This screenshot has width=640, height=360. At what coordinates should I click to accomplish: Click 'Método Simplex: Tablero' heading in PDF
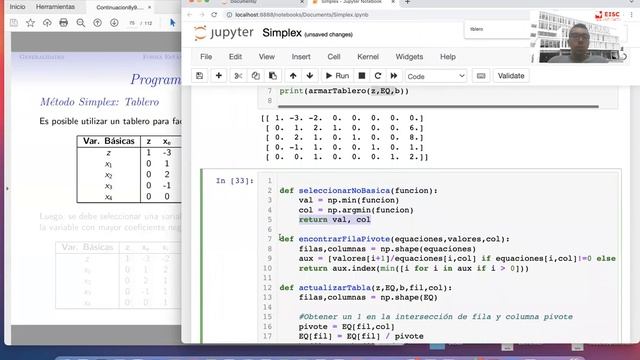[x=100, y=102]
